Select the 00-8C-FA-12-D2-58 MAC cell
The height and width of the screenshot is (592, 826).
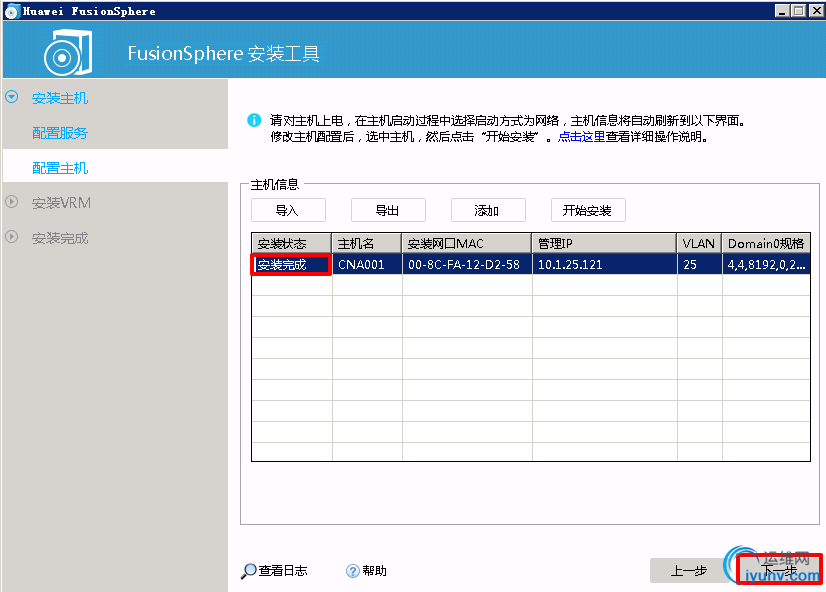(x=467, y=264)
